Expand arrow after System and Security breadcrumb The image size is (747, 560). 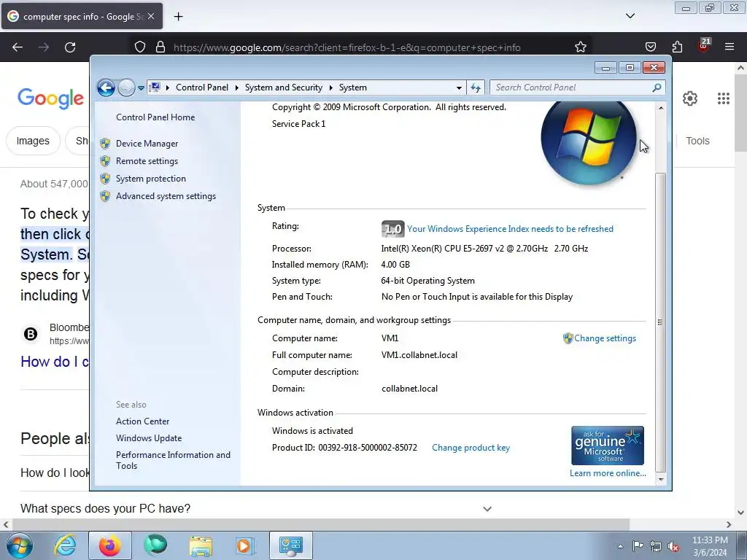click(x=330, y=87)
